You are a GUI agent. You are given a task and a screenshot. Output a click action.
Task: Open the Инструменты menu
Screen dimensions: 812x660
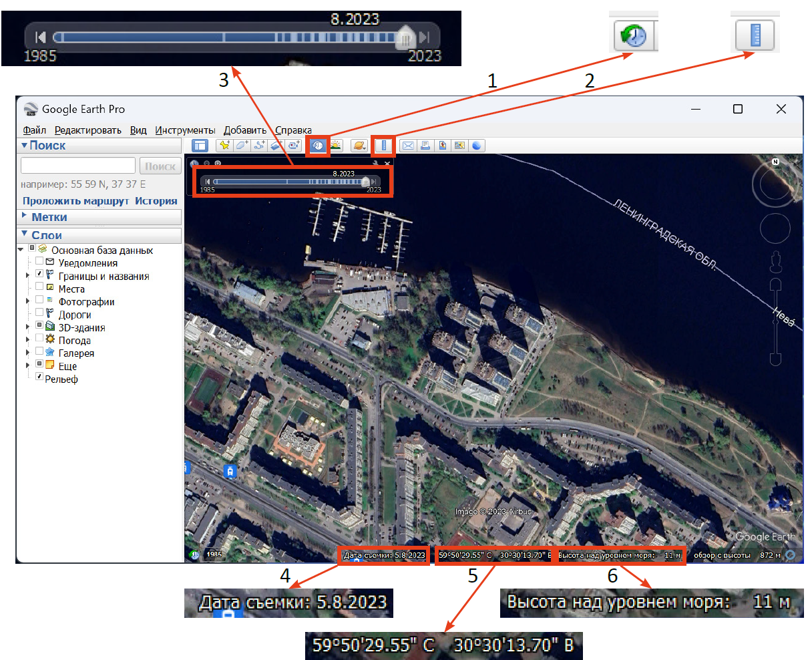click(185, 130)
